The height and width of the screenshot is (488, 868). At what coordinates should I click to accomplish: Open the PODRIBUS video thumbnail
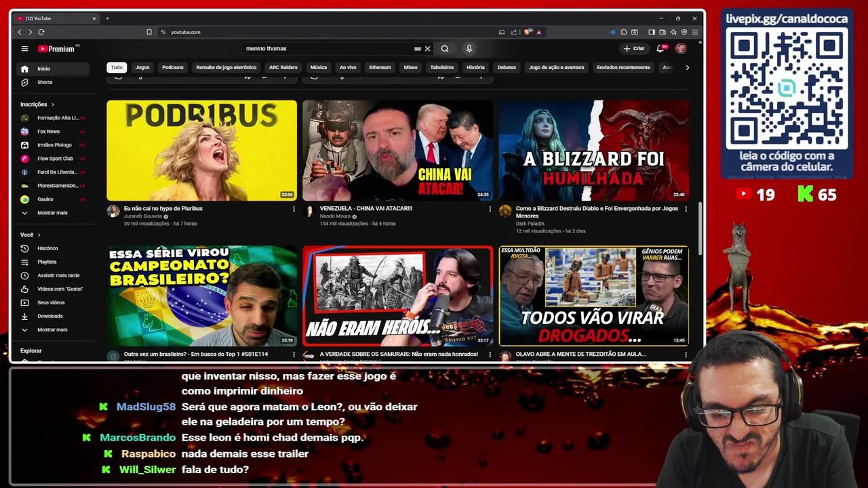201,150
